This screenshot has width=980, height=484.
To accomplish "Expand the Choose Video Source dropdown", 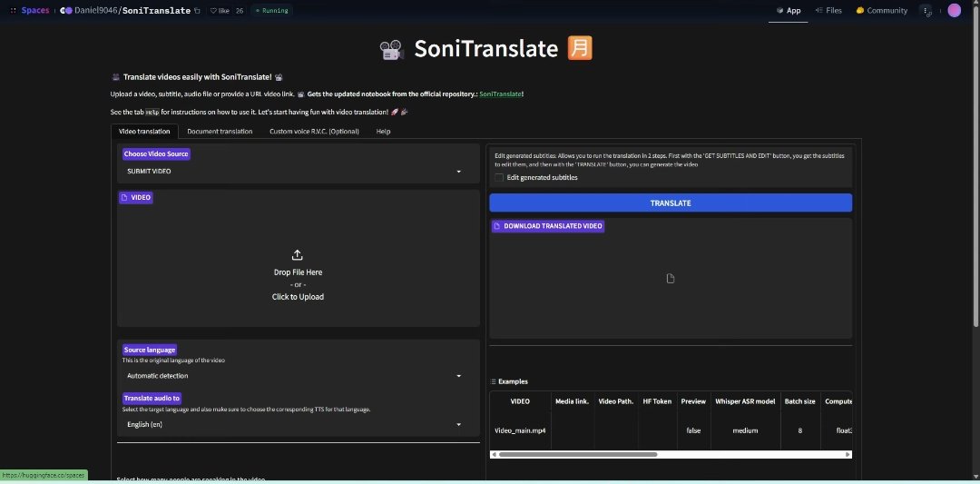I will coord(294,172).
